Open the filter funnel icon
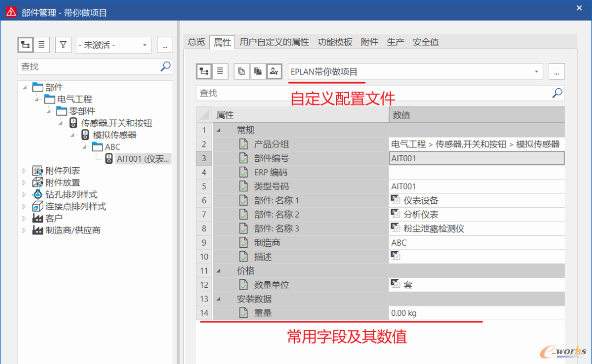Image resolution: width=592 pixels, height=364 pixels. 63,45
